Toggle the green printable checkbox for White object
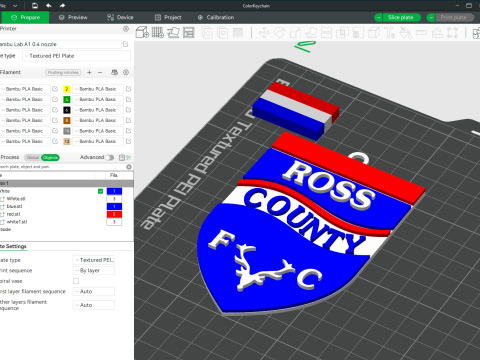The width and height of the screenshot is (480, 360). click(100, 191)
